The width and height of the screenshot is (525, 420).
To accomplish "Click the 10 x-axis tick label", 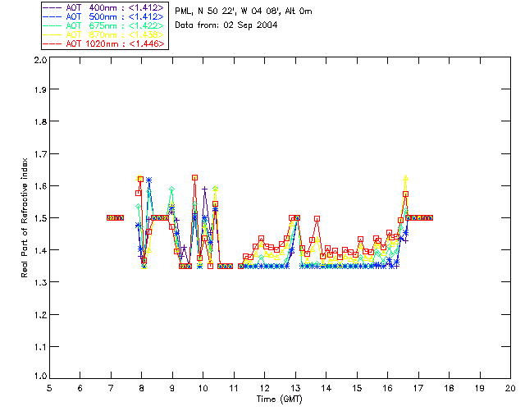I will click(203, 388).
